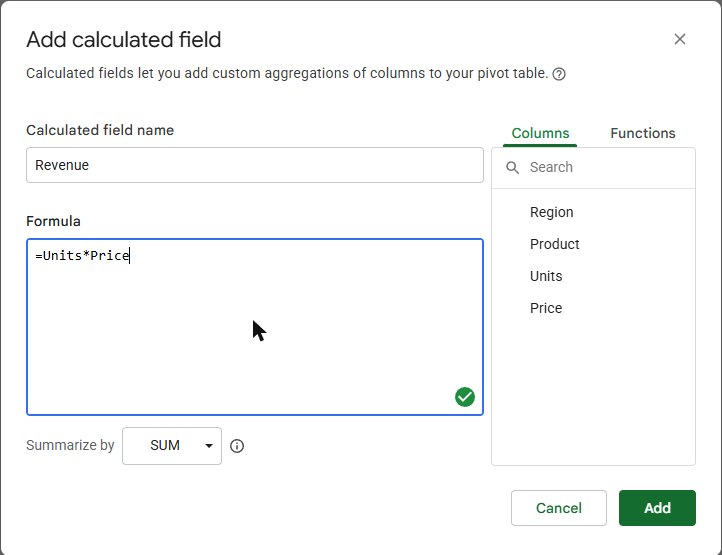
Task: Close the Add calculated field dialog
Action: (x=680, y=39)
